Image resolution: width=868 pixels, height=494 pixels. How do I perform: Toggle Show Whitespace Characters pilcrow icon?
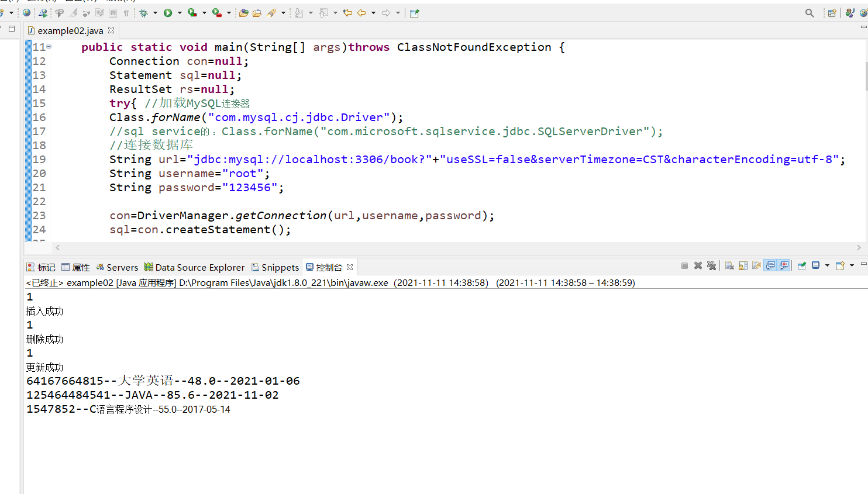(126, 13)
